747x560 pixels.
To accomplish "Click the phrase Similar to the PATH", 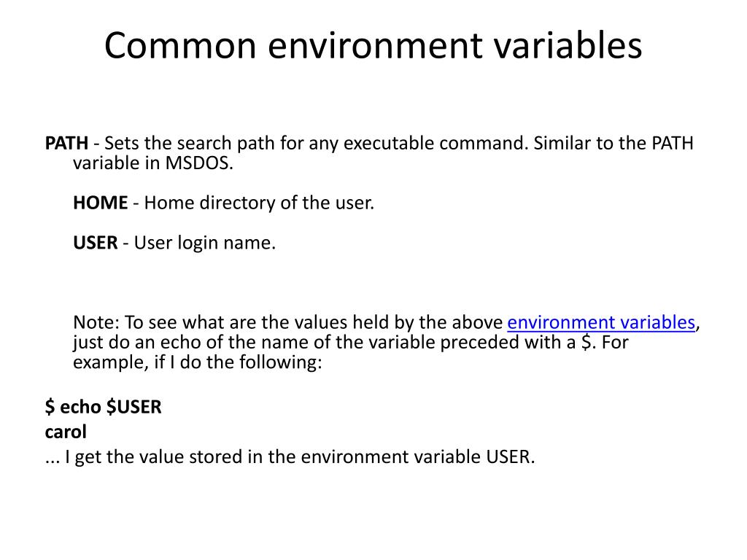I will point(614,143).
